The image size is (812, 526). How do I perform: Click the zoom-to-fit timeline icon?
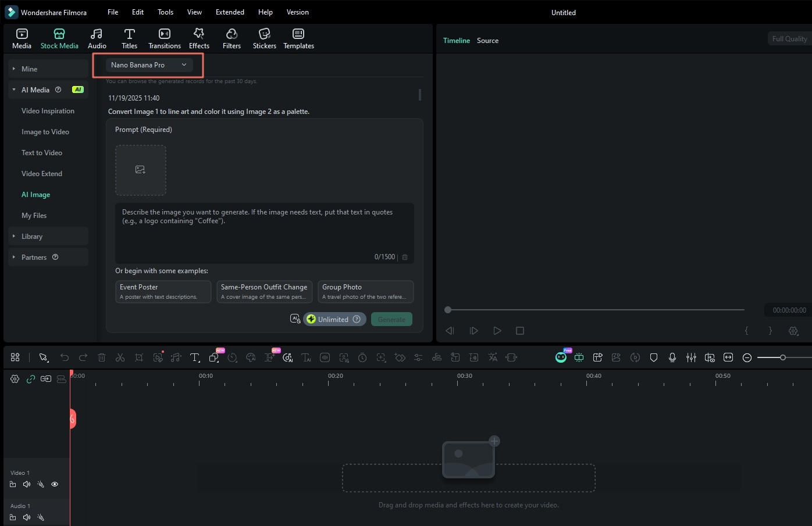pyautogui.click(x=728, y=357)
